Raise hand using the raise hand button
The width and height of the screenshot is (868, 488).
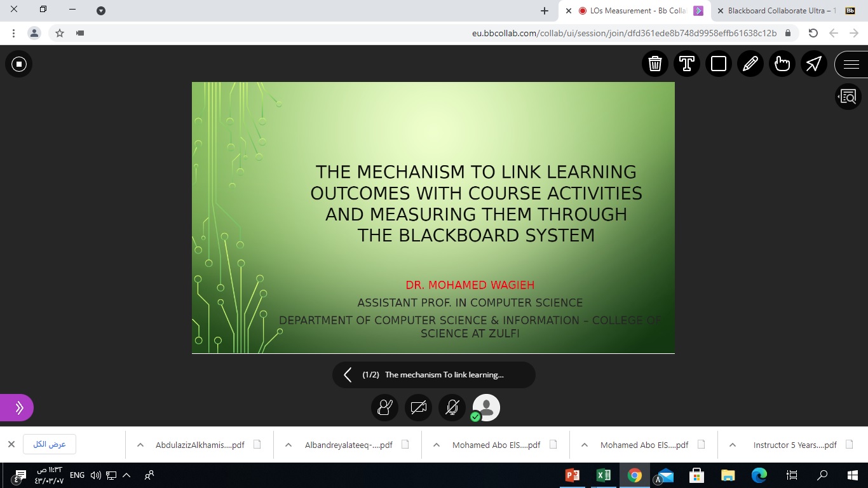384,407
